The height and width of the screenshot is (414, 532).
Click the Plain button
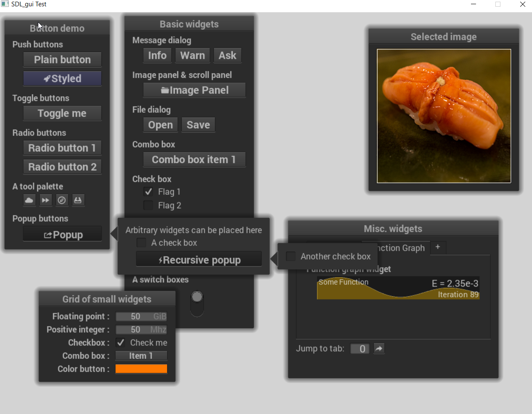[62, 59]
